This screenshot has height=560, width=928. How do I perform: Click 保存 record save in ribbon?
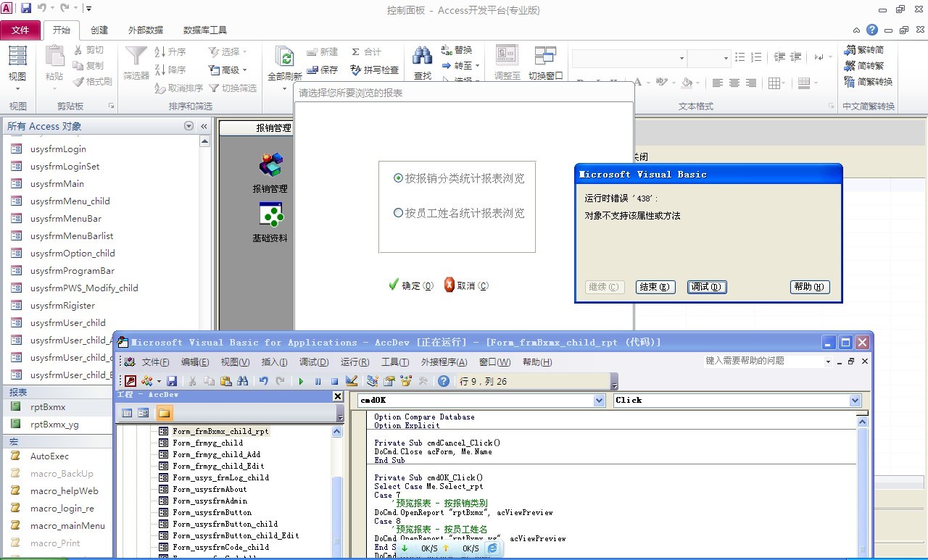point(322,70)
